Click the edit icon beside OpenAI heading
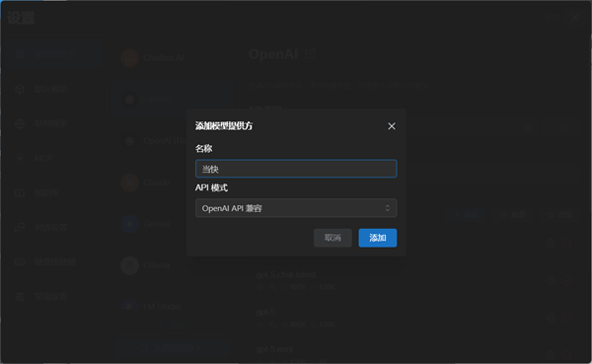 click(310, 54)
